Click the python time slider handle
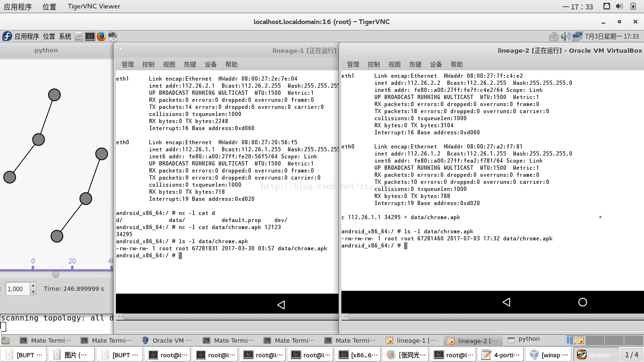 point(56,274)
